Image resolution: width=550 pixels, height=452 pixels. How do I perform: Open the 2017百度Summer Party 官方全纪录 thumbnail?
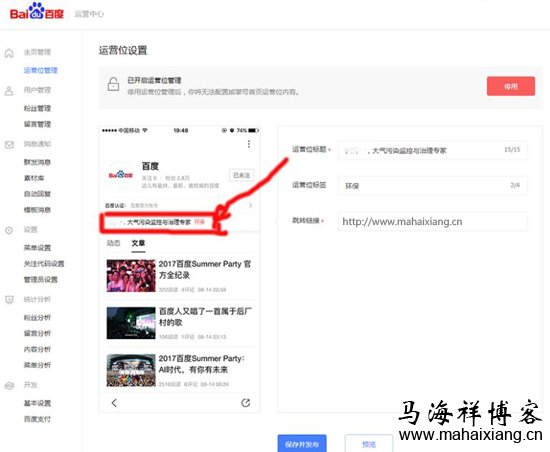(131, 276)
